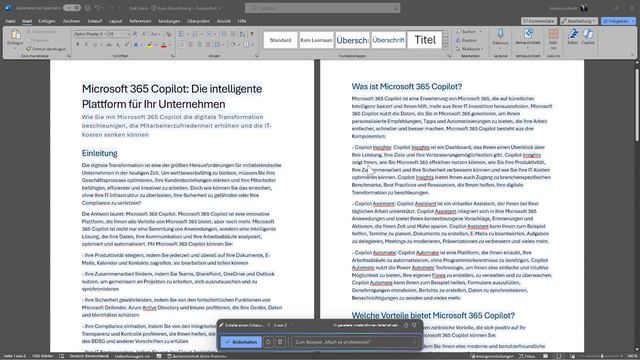Toggle superscript formatting

point(127,45)
